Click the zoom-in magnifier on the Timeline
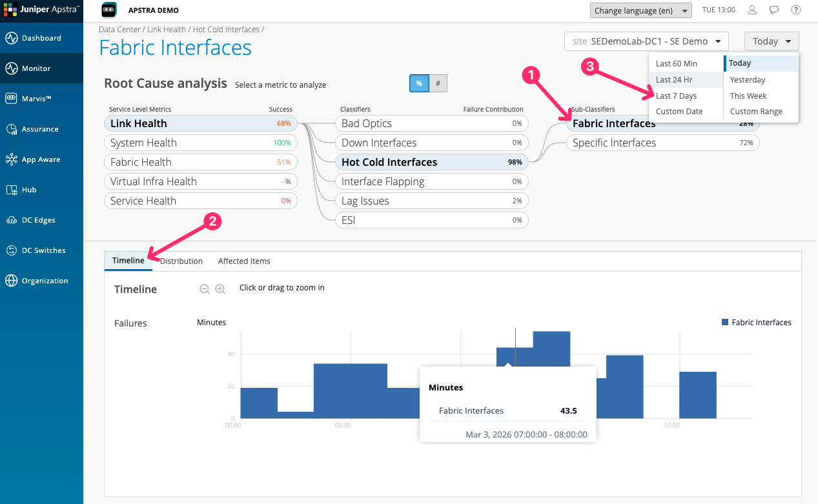The height and width of the screenshot is (504, 818). (x=220, y=288)
